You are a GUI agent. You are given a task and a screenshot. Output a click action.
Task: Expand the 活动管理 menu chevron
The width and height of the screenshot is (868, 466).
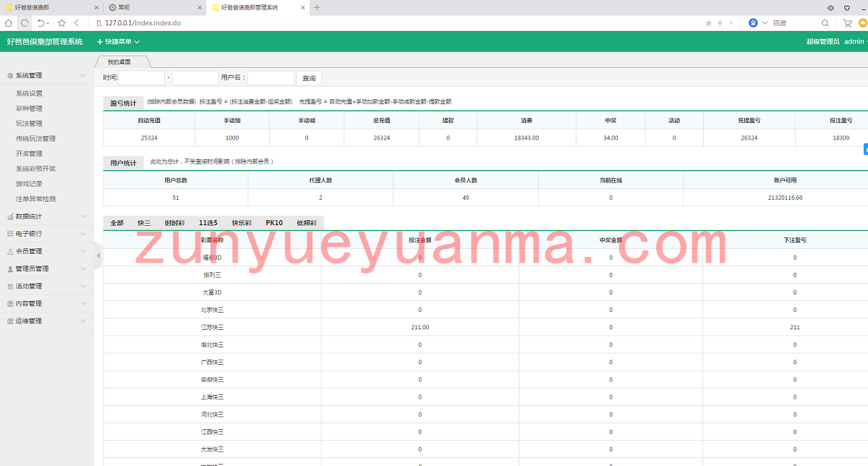(x=84, y=286)
